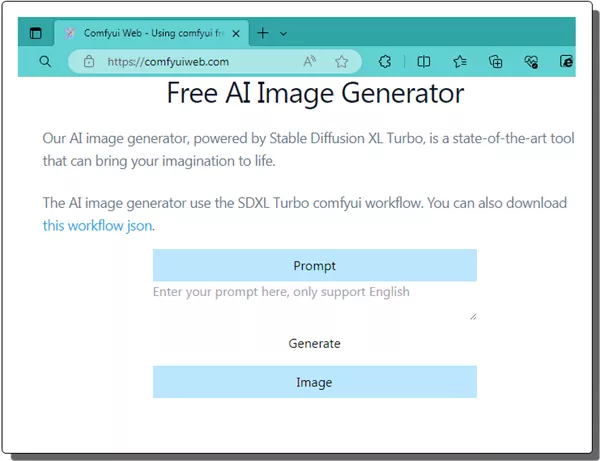Viewport: 600px width, 461px height.
Task: Click the Image label bar
Action: (315, 382)
